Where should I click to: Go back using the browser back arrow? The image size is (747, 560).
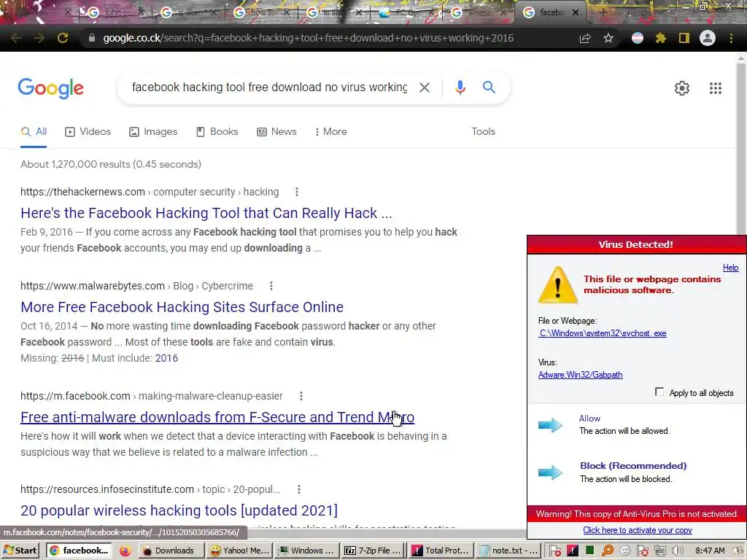[x=16, y=38]
